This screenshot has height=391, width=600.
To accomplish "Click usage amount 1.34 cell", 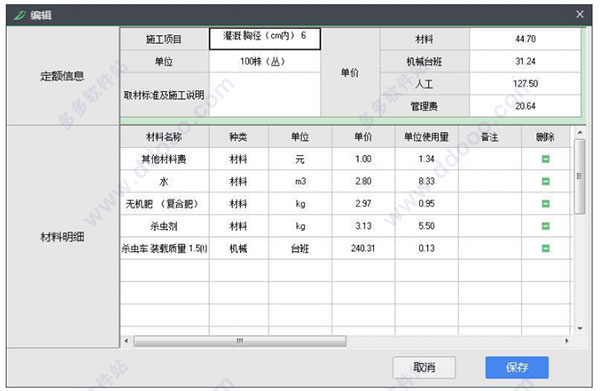I will [426, 159].
